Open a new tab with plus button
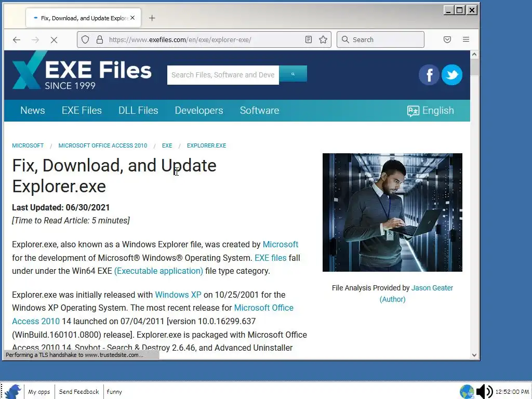 point(152,18)
